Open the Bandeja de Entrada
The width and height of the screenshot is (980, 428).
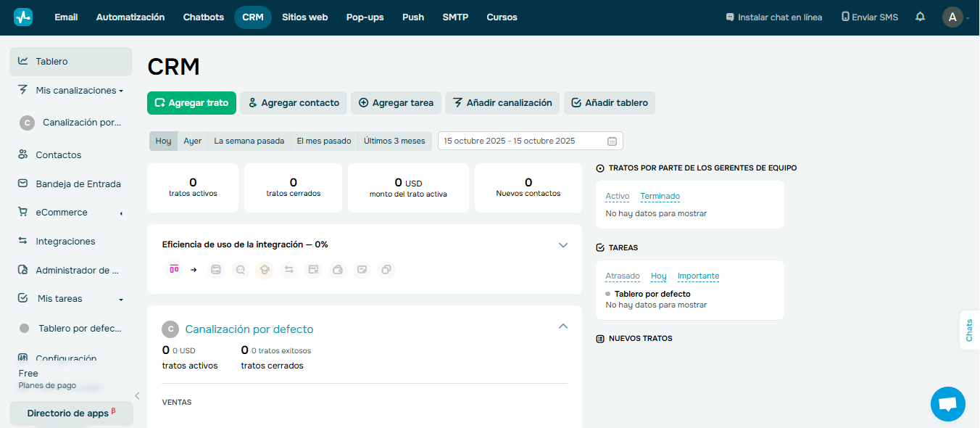[78, 184]
